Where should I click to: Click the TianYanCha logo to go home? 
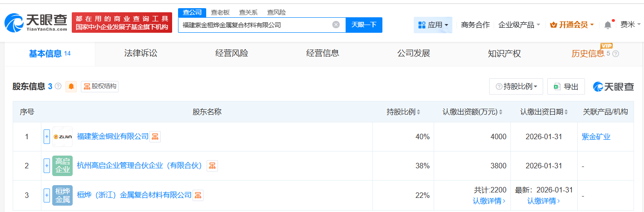pos(36,22)
